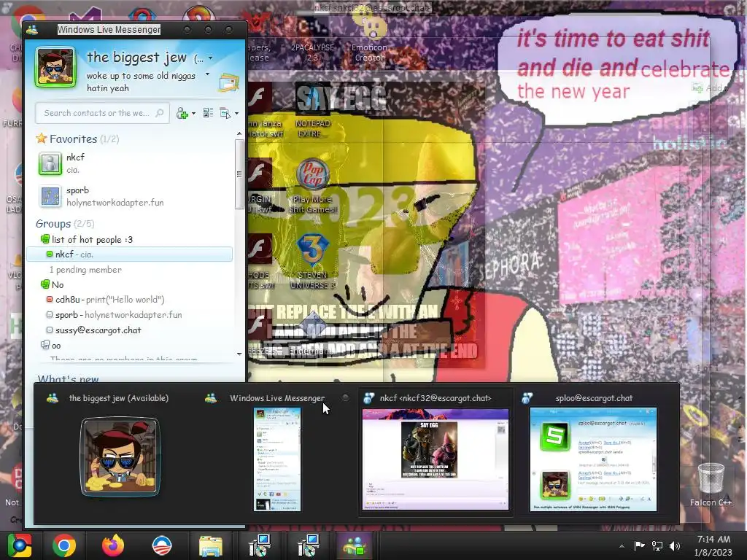Open the personal message dropdown arrow
Screen dimensions: 747x560
(x=207, y=74)
